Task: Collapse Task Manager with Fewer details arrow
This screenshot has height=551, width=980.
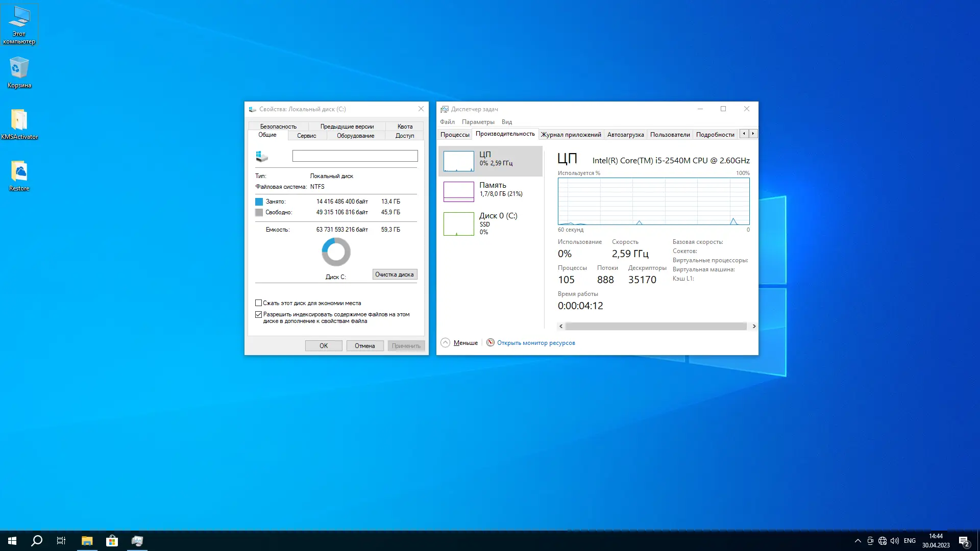Action: coord(446,342)
